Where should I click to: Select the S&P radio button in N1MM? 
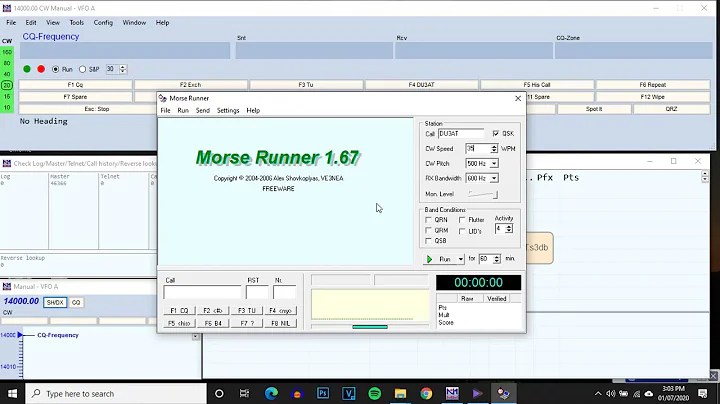click(82, 69)
